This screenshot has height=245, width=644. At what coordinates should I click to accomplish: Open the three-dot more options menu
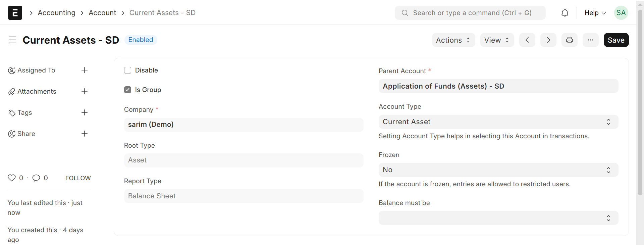(590, 40)
